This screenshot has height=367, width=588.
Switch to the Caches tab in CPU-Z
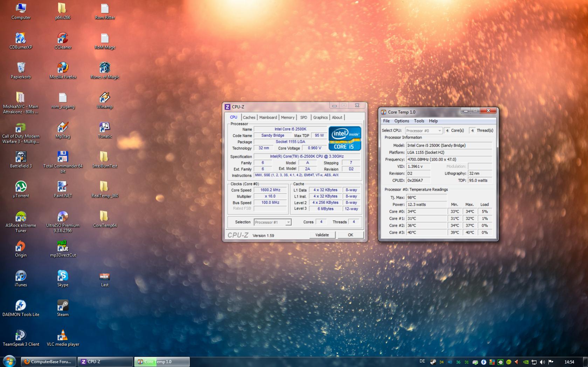[x=249, y=118]
